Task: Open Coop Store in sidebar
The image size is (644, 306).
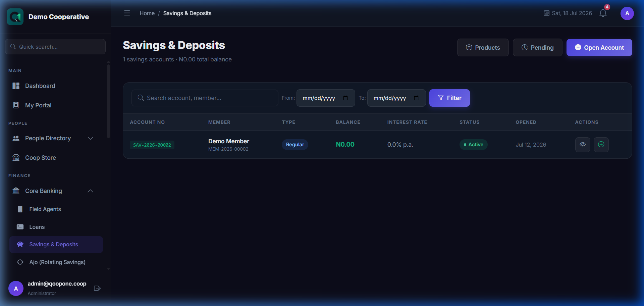Action: (x=55, y=158)
